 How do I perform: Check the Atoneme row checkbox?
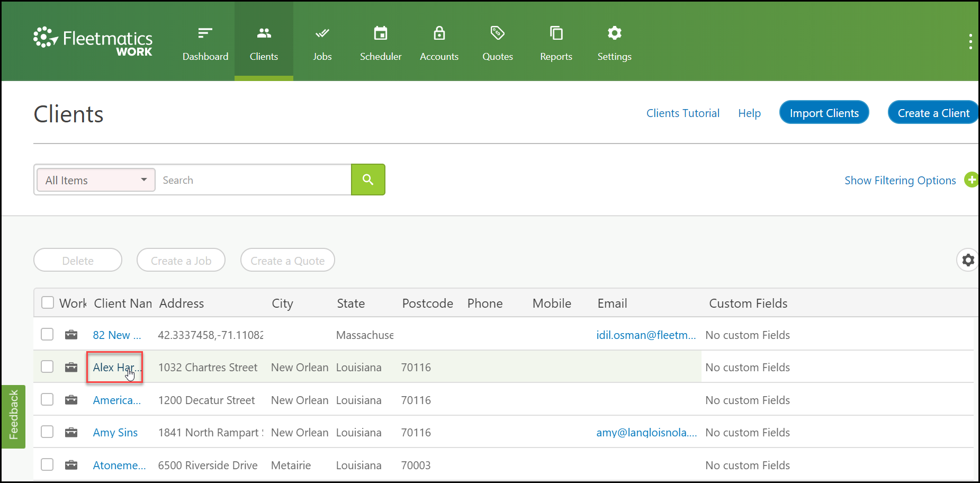(x=48, y=464)
